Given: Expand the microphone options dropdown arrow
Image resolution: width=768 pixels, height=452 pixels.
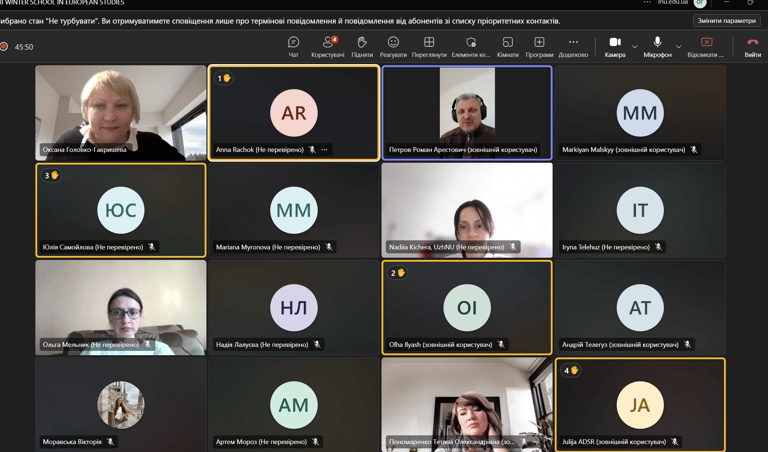Looking at the screenshot, I should coord(678,46).
